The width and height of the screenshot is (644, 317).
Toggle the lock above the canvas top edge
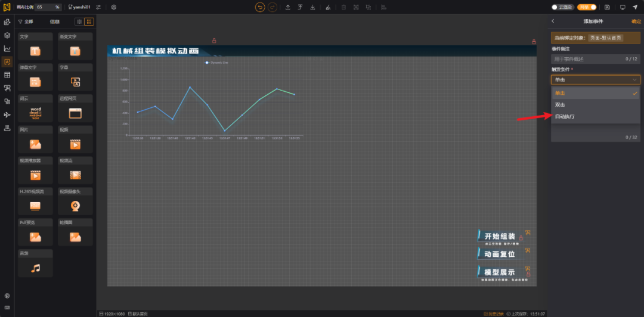(214, 41)
